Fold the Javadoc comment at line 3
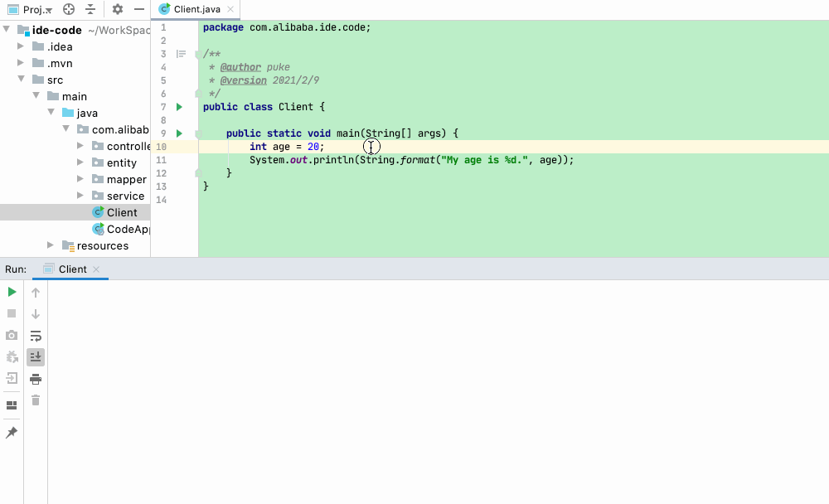829x504 pixels. point(198,54)
